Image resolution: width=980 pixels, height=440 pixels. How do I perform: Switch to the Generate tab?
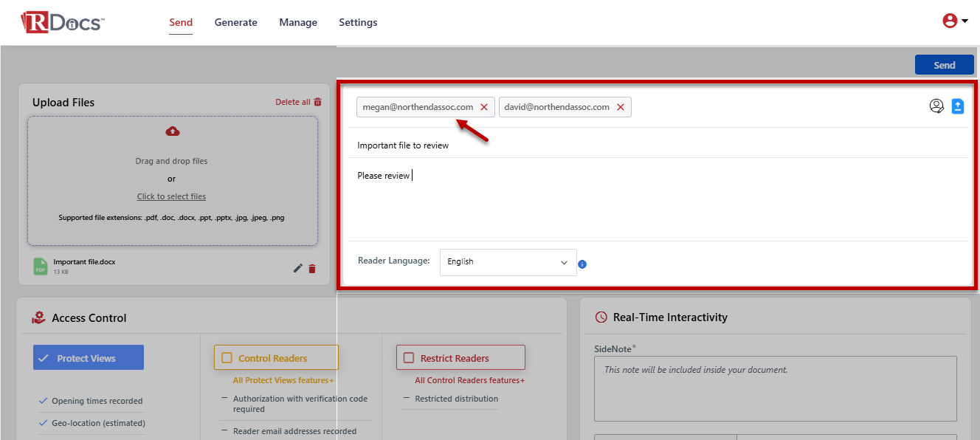pyautogui.click(x=236, y=22)
